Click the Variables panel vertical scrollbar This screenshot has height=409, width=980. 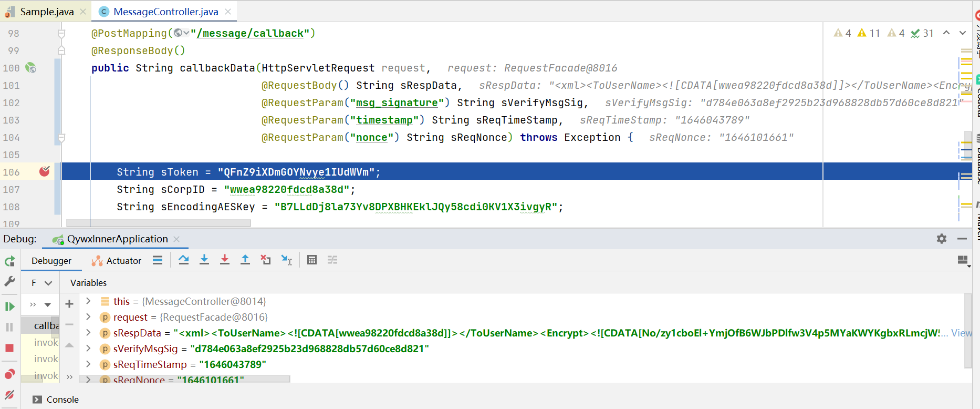(x=968, y=330)
